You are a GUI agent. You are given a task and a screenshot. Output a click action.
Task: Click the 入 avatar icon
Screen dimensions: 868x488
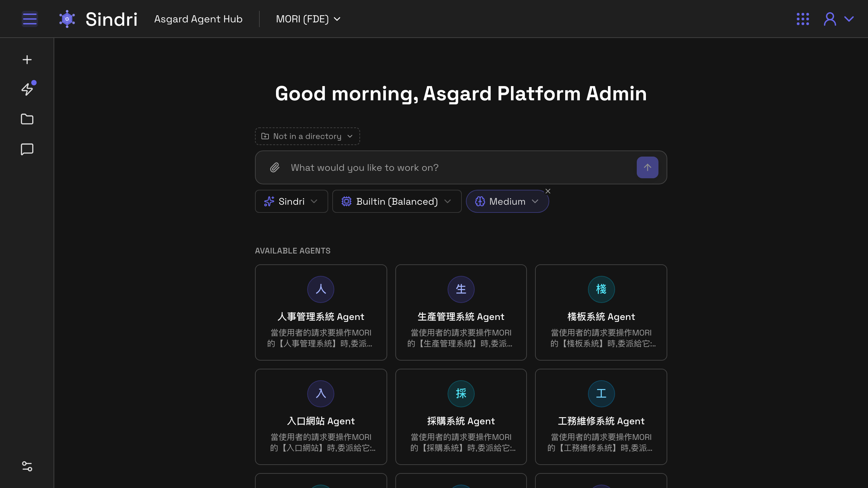321,393
